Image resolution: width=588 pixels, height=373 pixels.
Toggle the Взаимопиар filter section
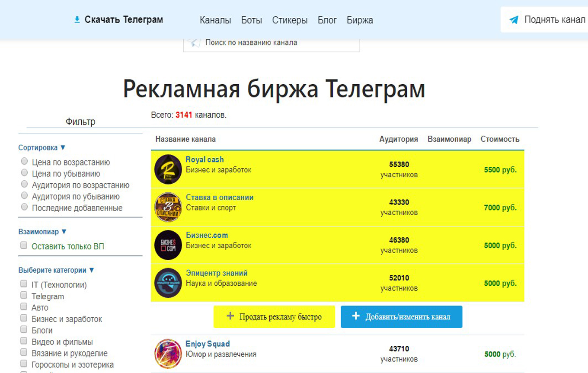point(42,232)
